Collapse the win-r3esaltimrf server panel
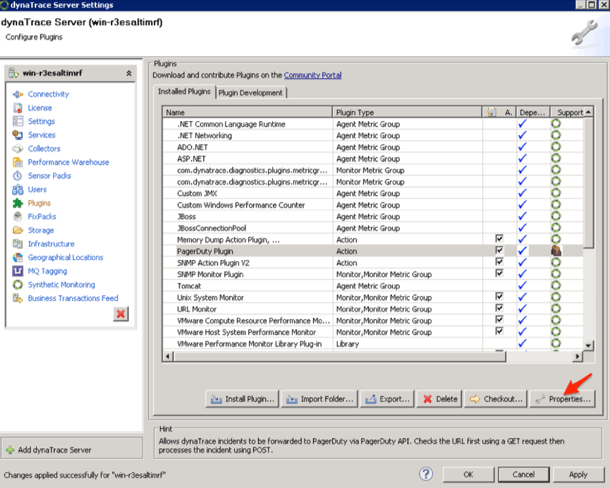The height and width of the screenshot is (488, 610). [x=128, y=73]
